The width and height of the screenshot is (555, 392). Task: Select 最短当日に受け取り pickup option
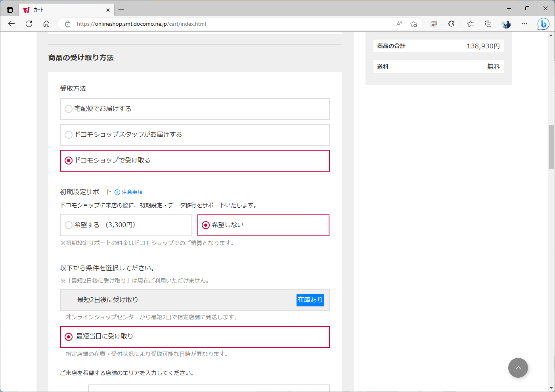(195, 337)
